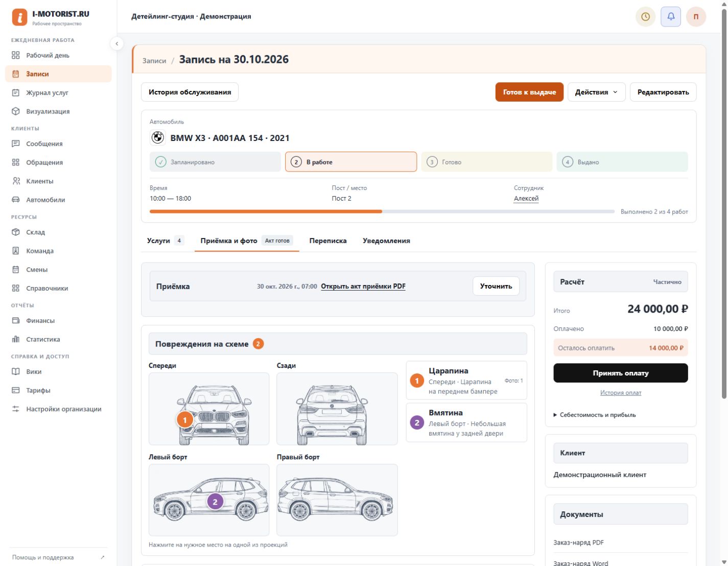Click purple damage marker 2 on left side

click(215, 502)
